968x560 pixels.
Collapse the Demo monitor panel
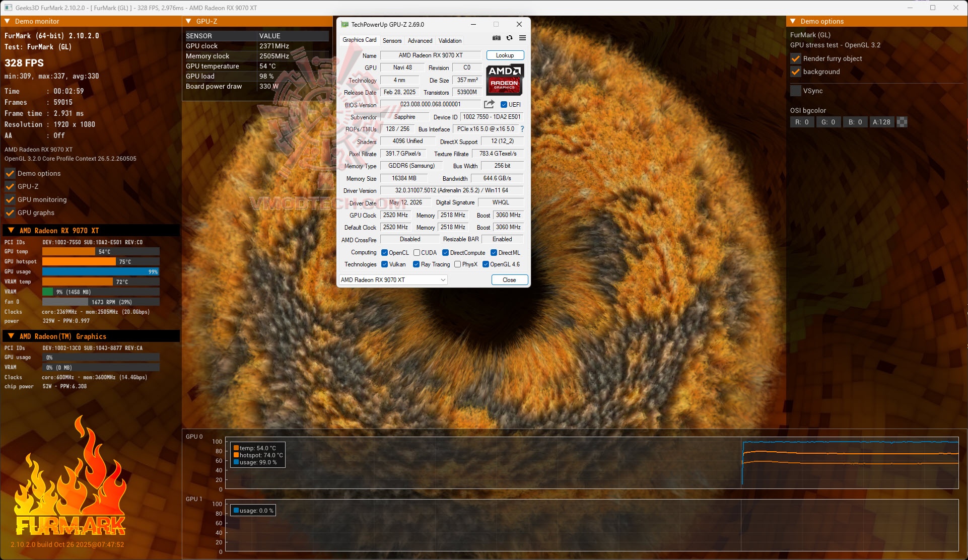[8, 21]
